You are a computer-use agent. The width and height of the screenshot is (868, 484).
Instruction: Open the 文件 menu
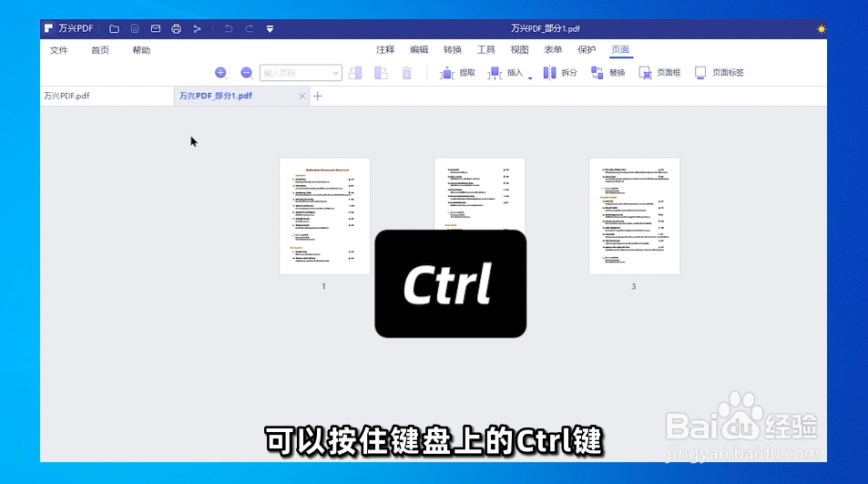coord(58,50)
